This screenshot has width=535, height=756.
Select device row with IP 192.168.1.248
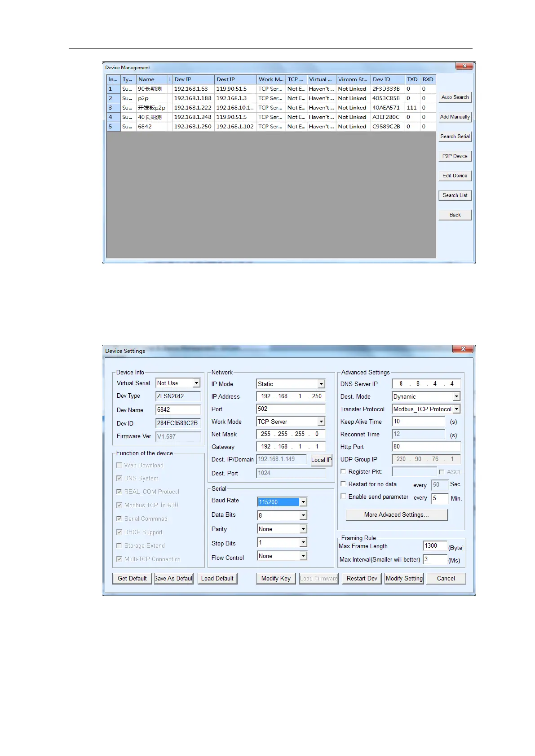271,117
